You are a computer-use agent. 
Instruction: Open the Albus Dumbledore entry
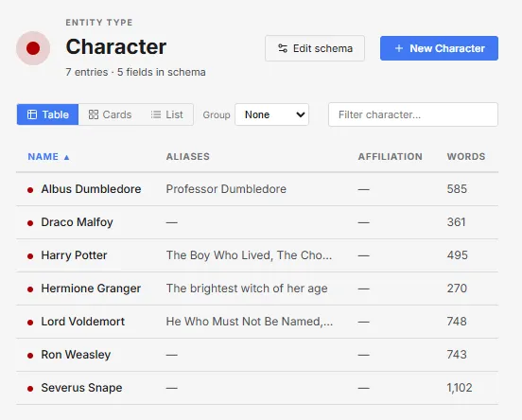click(91, 189)
